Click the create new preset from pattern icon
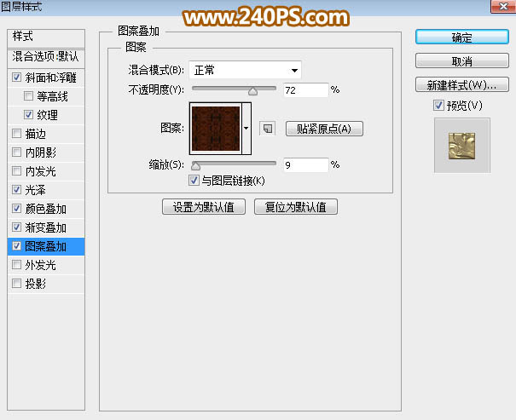The height and width of the screenshot is (420, 516). pyautogui.click(x=268, y=128)
